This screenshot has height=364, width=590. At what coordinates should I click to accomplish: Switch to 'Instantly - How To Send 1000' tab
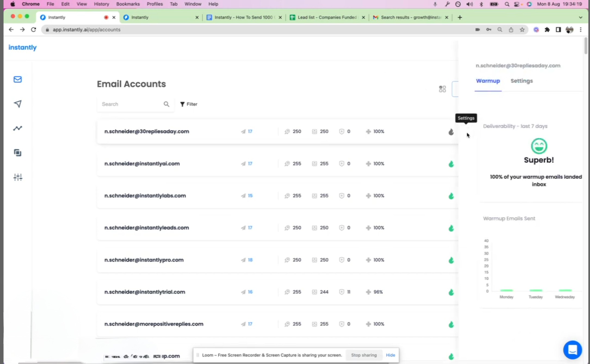243,17
